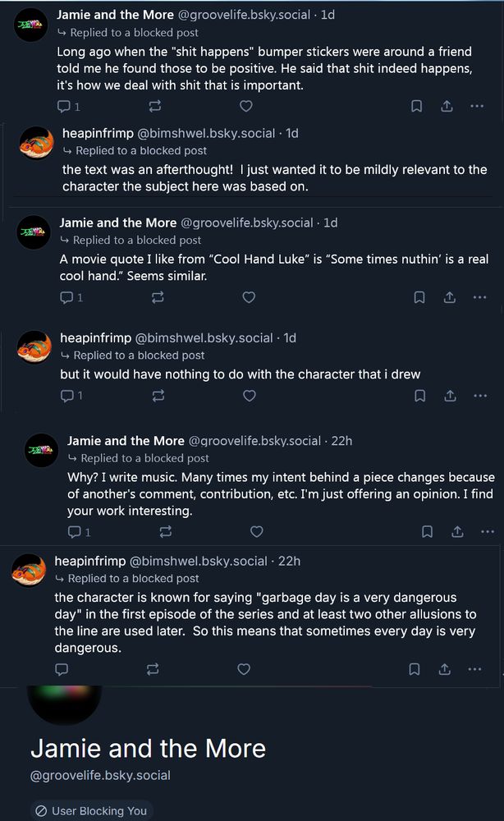Toggle like on the "Cool Hand Luke" post
The height and width of the screenshot is (821, 504).
[249, 297]
